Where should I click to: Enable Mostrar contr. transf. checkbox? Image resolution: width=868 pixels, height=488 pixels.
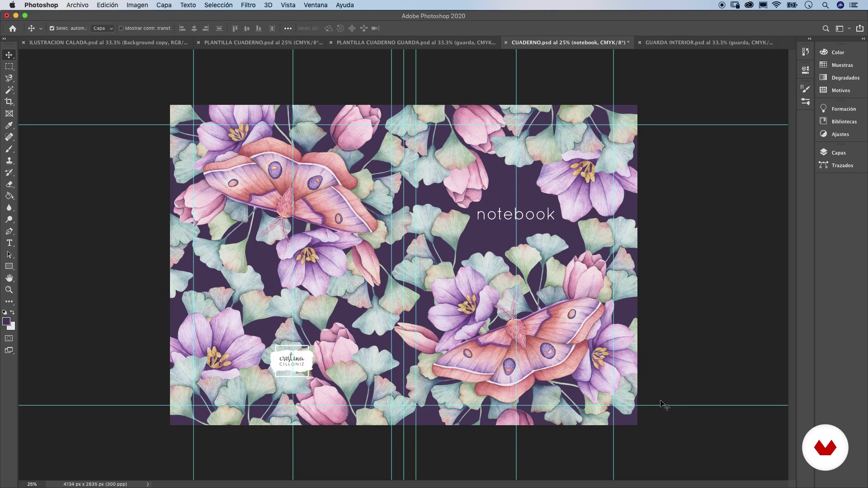tap(121, 28)
